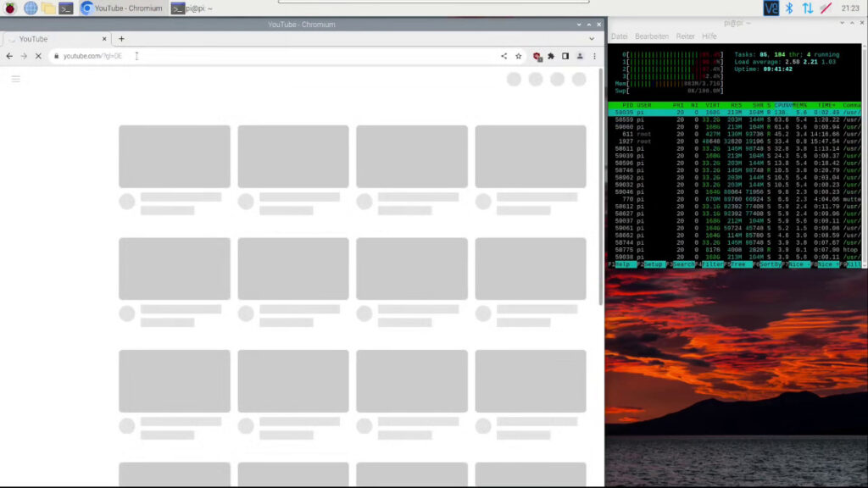Click F3 Search in the htop footer
Viewport: 868px width, 488px height.
681,264
